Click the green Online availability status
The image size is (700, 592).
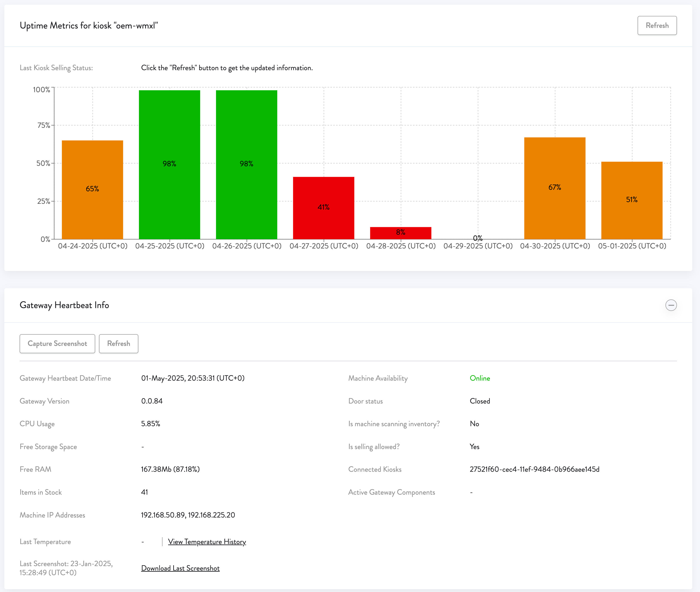pos(480,378)
